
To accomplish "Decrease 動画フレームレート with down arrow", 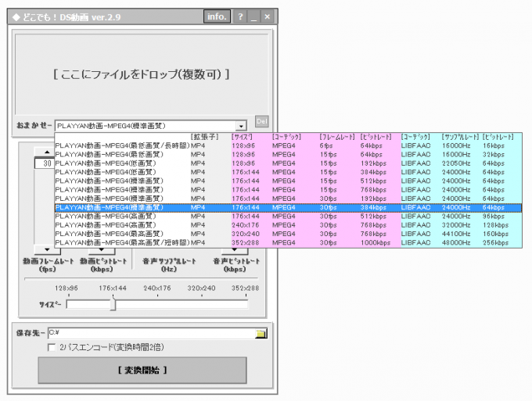I will point(48,250).
